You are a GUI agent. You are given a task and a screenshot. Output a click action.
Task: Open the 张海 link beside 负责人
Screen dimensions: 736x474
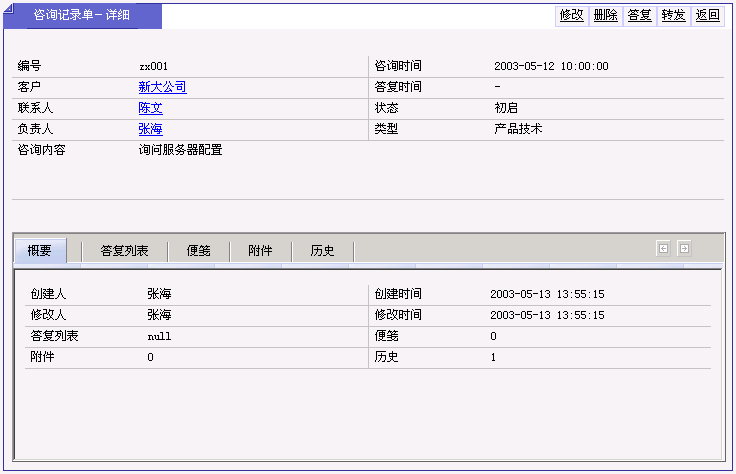tap(150, 129)
